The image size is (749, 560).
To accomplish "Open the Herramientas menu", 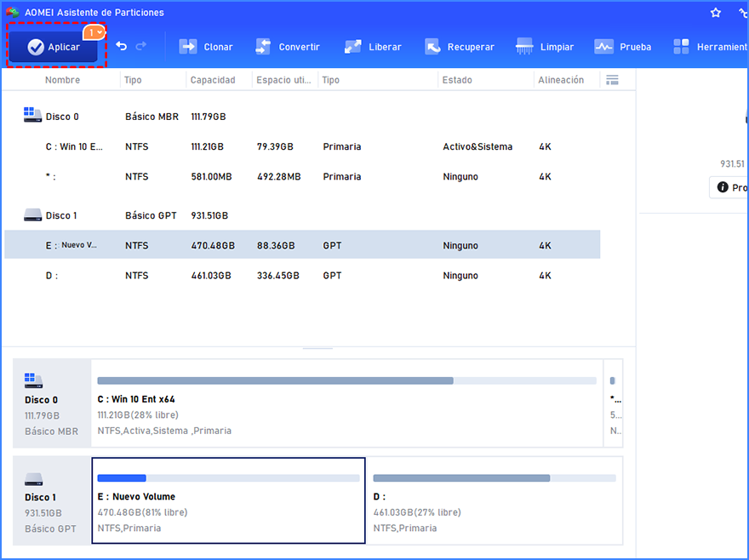I will point(709,47).
